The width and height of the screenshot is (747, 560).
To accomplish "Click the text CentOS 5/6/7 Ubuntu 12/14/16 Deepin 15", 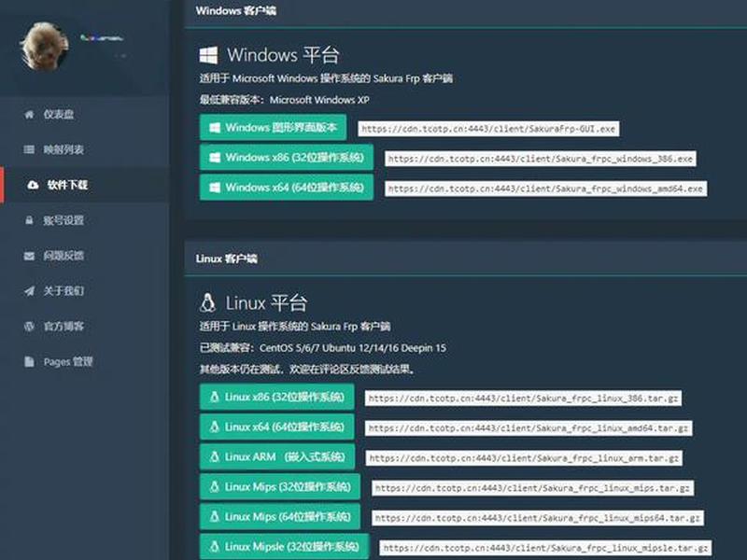I will pyautogui.click(x=353, y=348).
